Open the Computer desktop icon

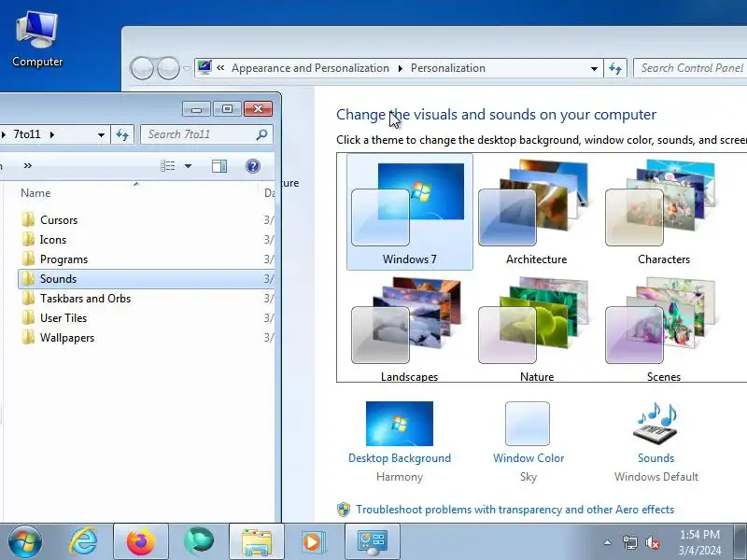[37, 40]
